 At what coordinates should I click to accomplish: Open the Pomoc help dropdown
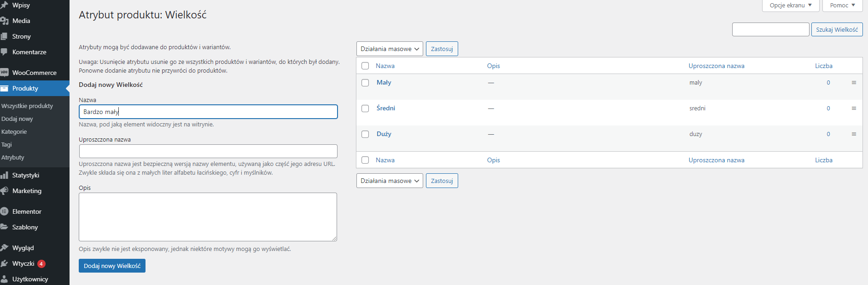(842, 6)
